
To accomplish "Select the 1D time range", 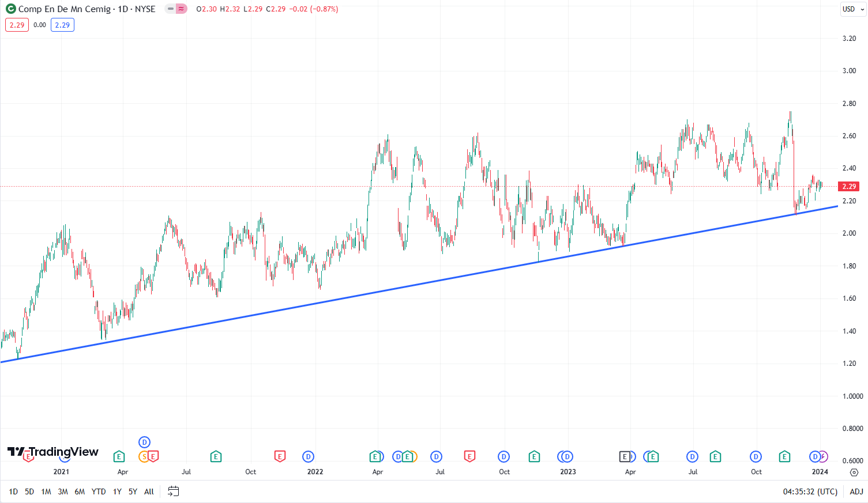I will pos(13,491).
